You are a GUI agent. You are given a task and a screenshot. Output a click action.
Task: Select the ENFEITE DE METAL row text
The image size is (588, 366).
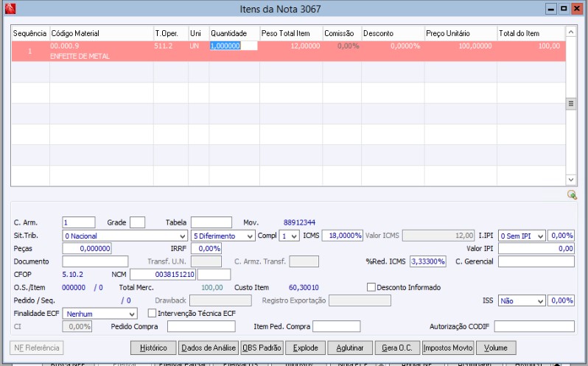pyautogui.click(x=80, y=56)
